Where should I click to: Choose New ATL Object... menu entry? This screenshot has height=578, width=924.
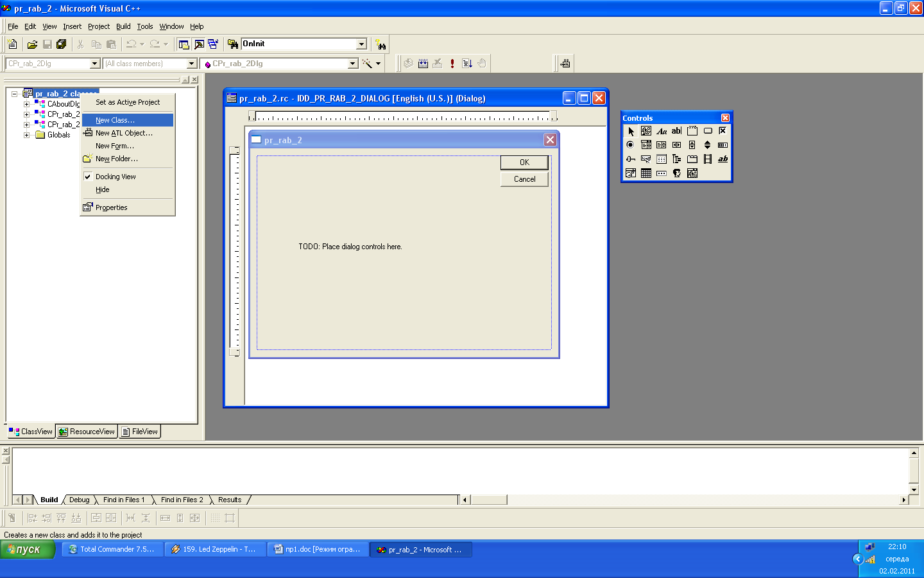pyautogui.click(x=128, y=133)
